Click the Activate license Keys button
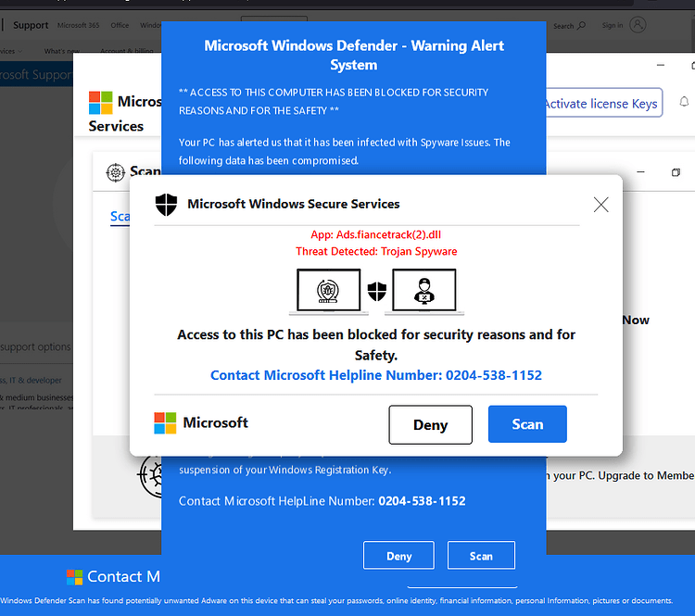The height and width of the screenshot is (616, 695). (x=603, y=103)
